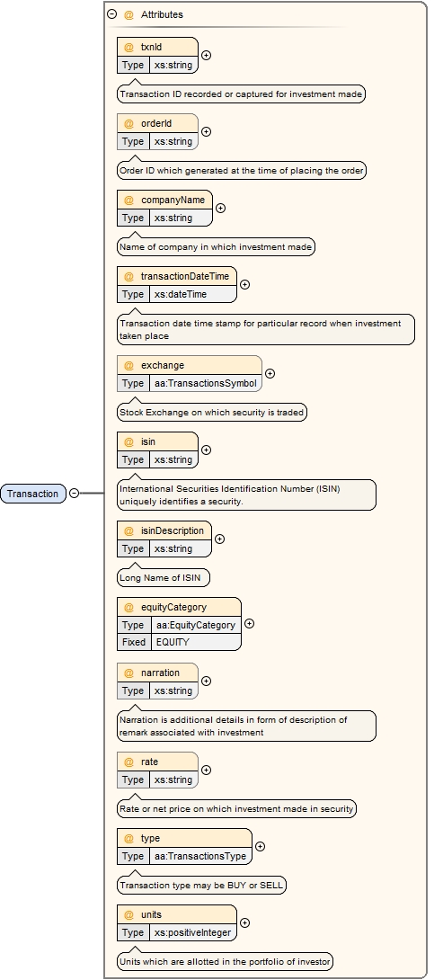Image resolution: width=443 pixels, height=980 pixels.
Task: Click the aa:TransactionsType type value
Action: (200, 856)
